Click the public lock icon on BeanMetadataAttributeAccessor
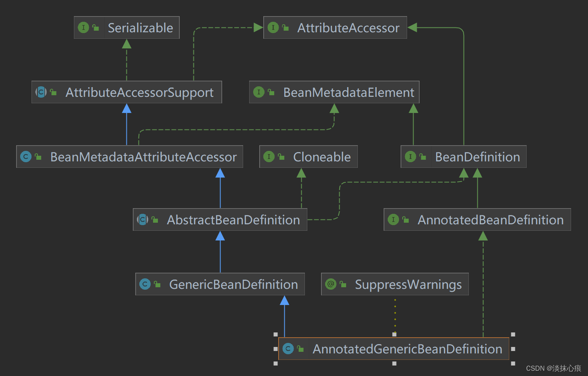588x376 pixels. [x=38, y=157]
